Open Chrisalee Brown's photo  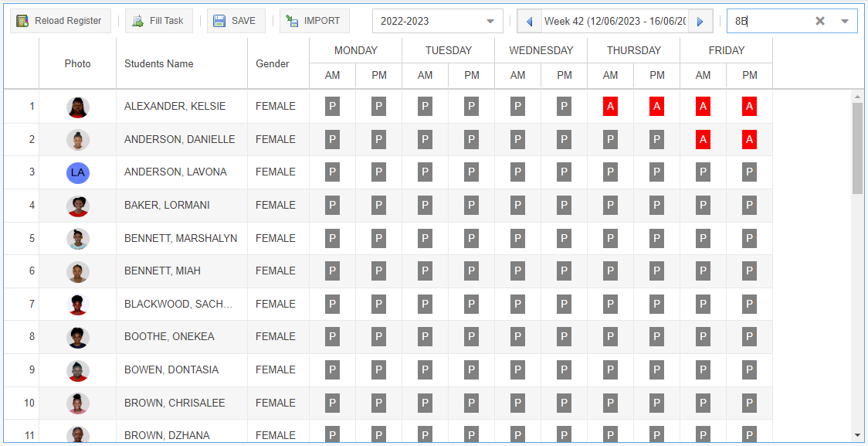pyautogui.click(x=78, y=403)
